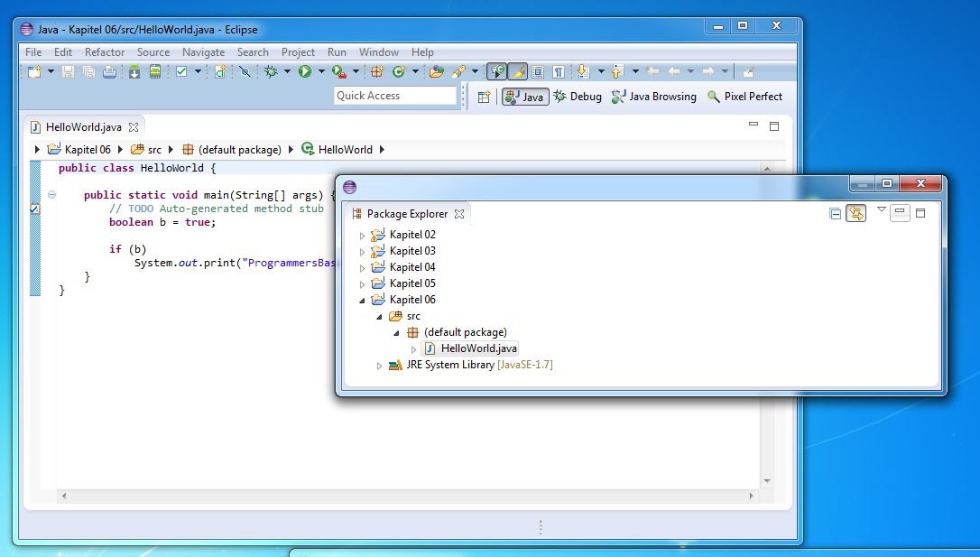Expand the Kapitel 02 project
The image size is (980, 557).
click(x=362, y=236)
